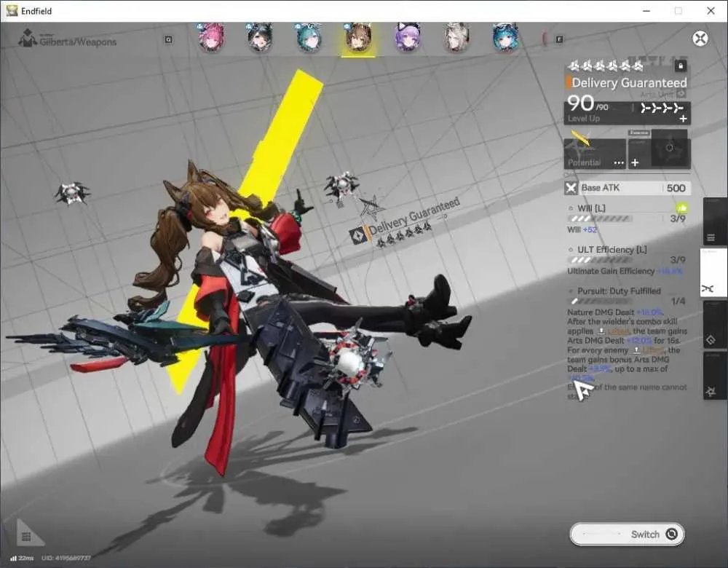728x568 pixels.
Task: Click the Delivery Guaranteed weapon name in panel
Action: tap(629, 83)
